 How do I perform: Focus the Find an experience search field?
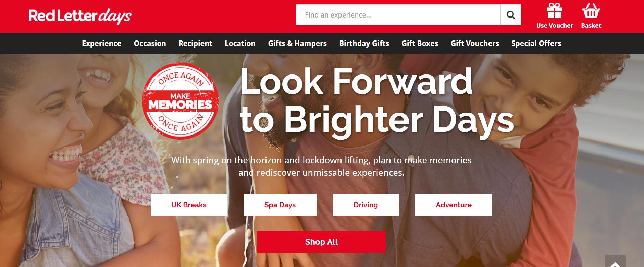[398, 15]
